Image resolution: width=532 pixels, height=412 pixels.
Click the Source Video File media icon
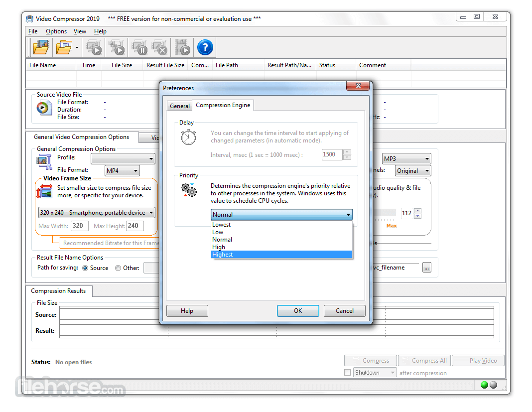(x=44, y=108)
